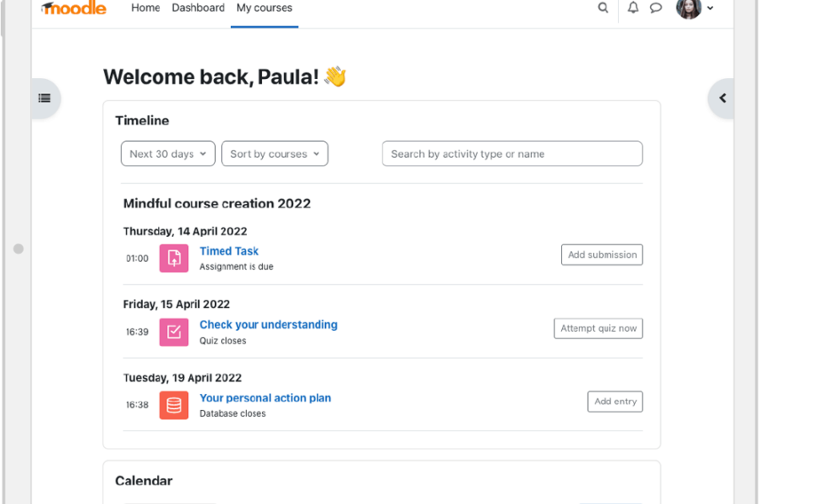Click the Your personal action plan database icon

(x=173, y=405)
